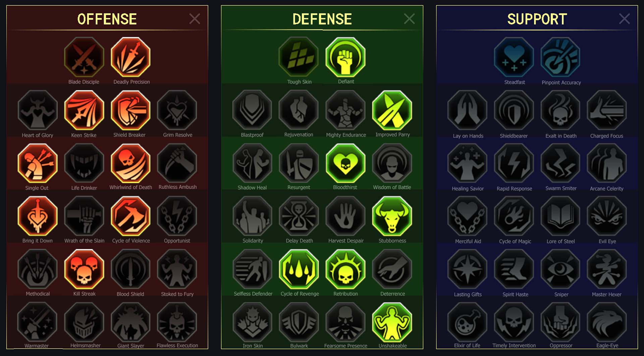Select the Steadfast heart mastery
This screenshot has height=356, width=644.
(x=514, y=57)
